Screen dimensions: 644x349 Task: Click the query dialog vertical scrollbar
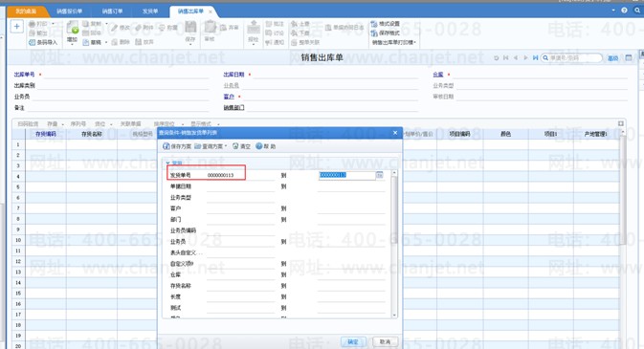[394, 244]
